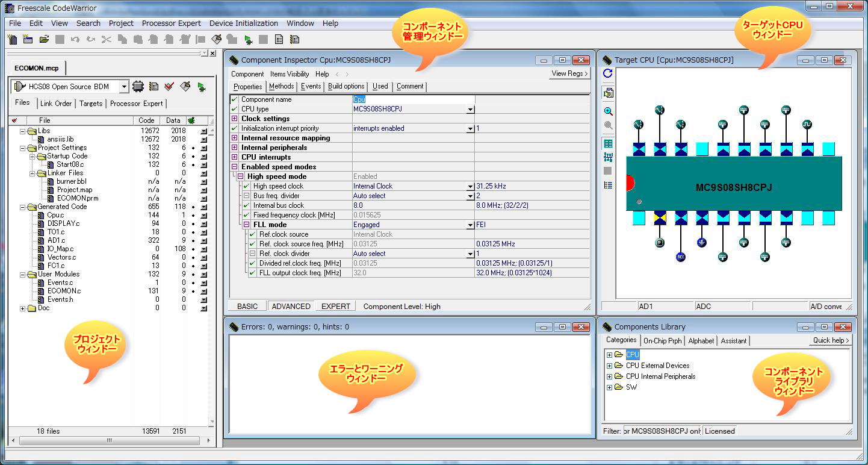
Task: Click the Component name field containing Cpu
Action: (x=413, y=99)
